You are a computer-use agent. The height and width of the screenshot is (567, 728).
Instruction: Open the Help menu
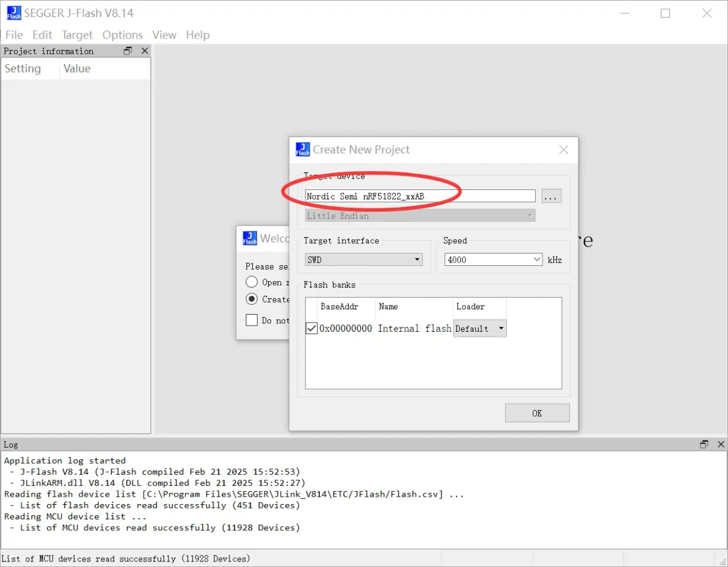(x=198, y=35)
